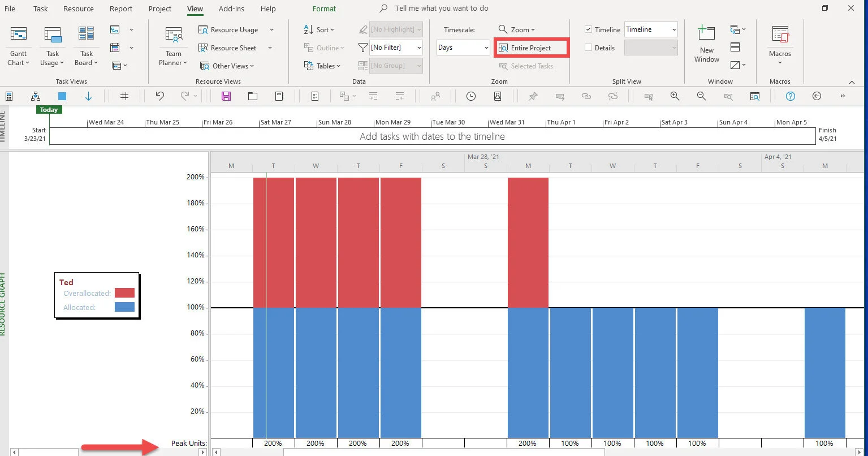This screenshot has width=868, height=456.
Task: Click the Resource Usage button
Action: click(x=228, y=30)
